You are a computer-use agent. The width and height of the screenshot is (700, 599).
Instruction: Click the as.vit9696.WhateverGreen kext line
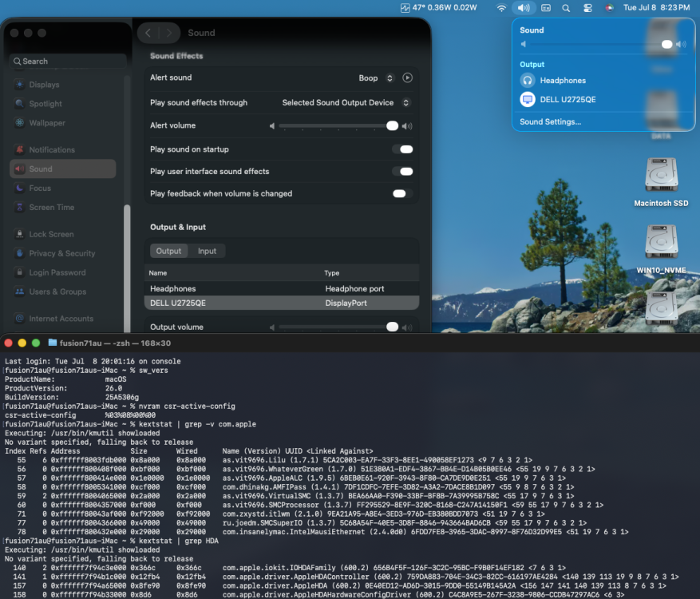click(x=299, y=469)
